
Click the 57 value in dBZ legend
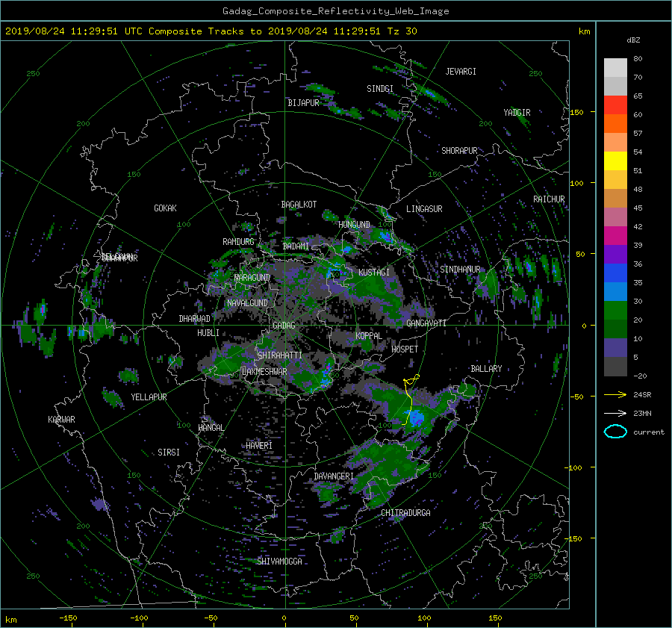pos(638,134)
